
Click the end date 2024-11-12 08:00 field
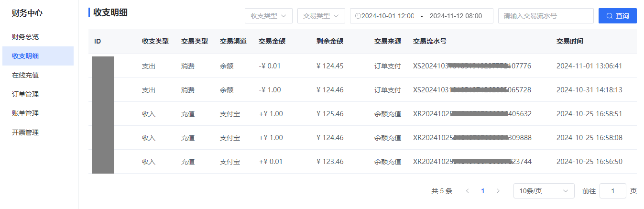click(456, 16)
